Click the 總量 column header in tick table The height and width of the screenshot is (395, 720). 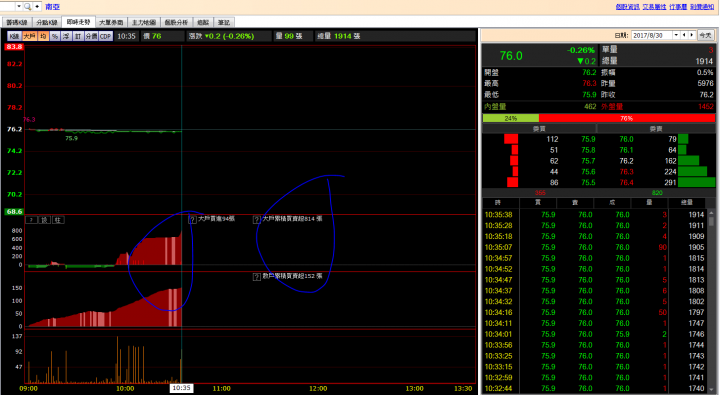click(687, 203)
